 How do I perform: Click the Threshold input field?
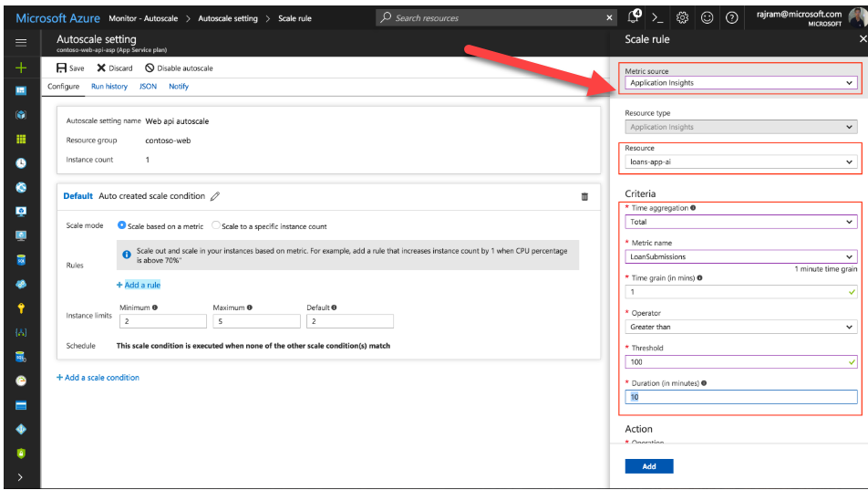740,362
